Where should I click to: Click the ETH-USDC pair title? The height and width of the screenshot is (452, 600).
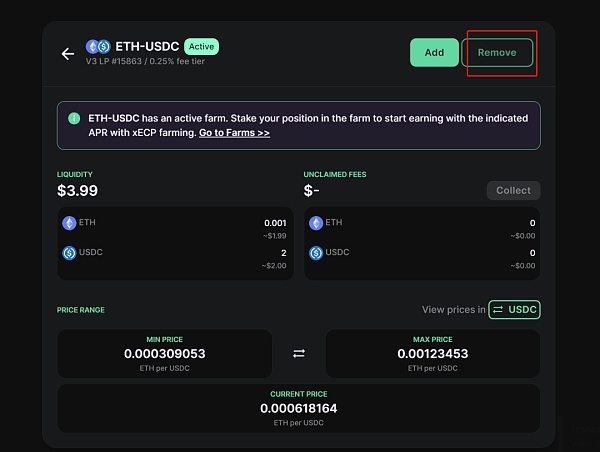(147, 47)
